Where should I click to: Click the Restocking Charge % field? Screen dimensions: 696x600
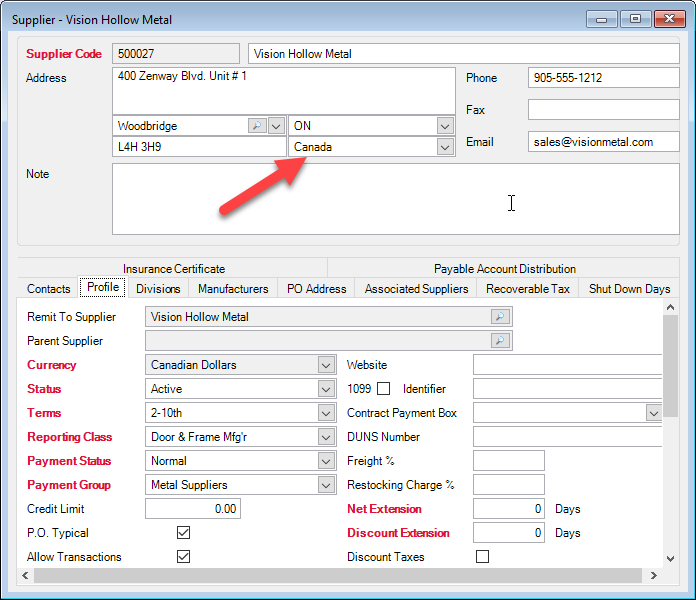(509, 485)
